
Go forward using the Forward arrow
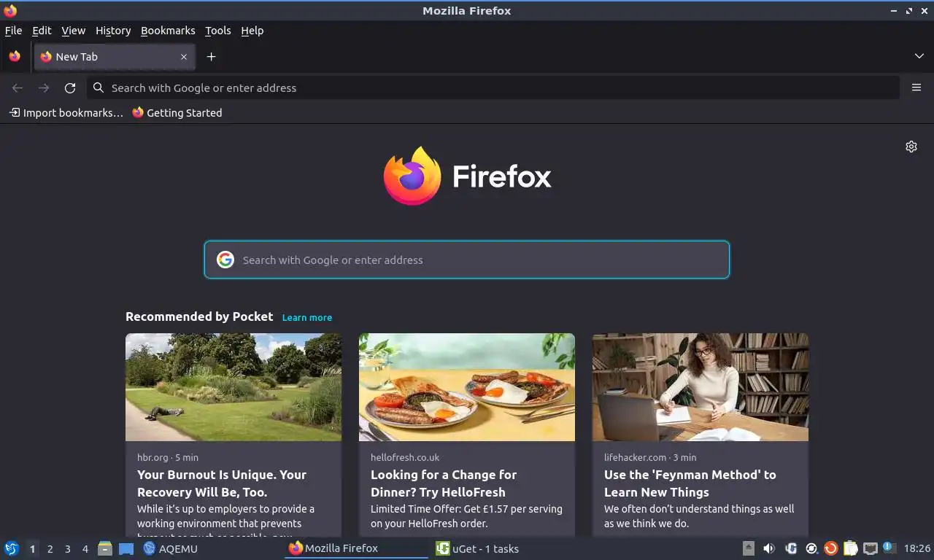click(44, 87)
